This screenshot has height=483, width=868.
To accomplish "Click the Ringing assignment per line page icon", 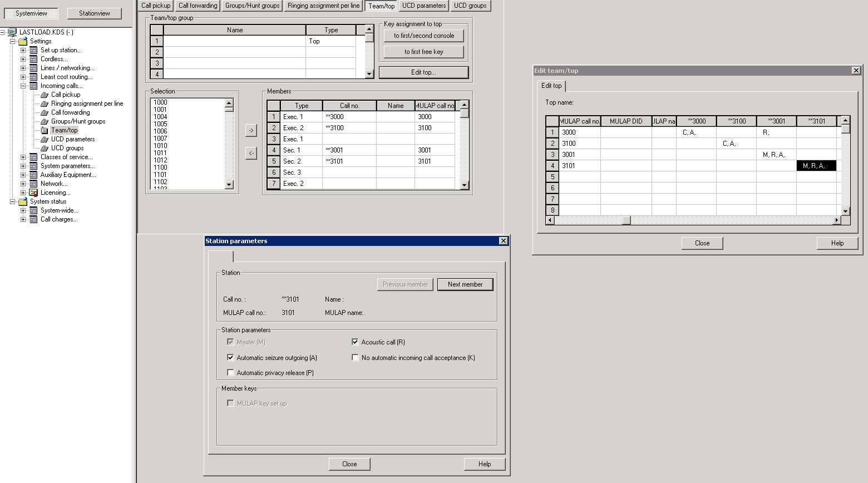I will point(45,103).
